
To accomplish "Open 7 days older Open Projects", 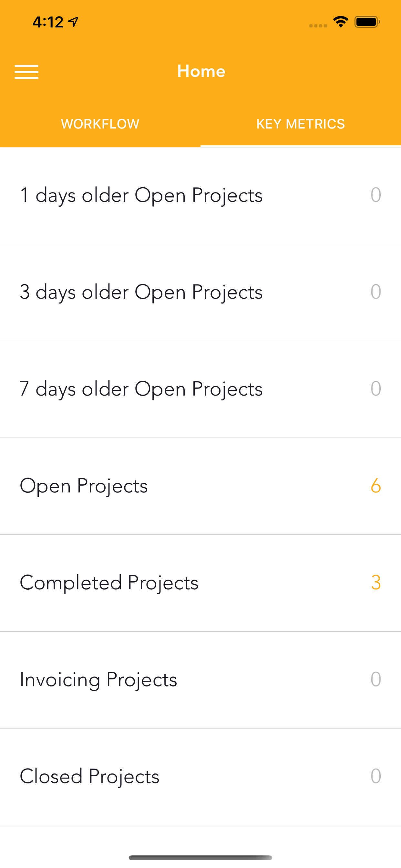I will [200, 389].
